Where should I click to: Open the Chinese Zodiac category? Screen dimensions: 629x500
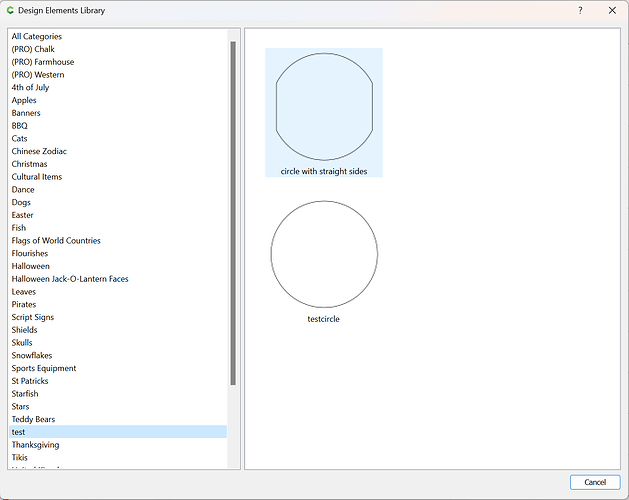(118, 151)
